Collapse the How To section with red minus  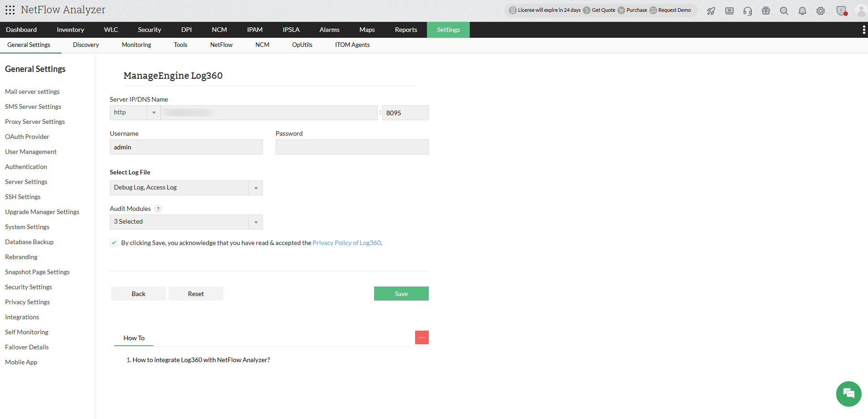[422, 337]
